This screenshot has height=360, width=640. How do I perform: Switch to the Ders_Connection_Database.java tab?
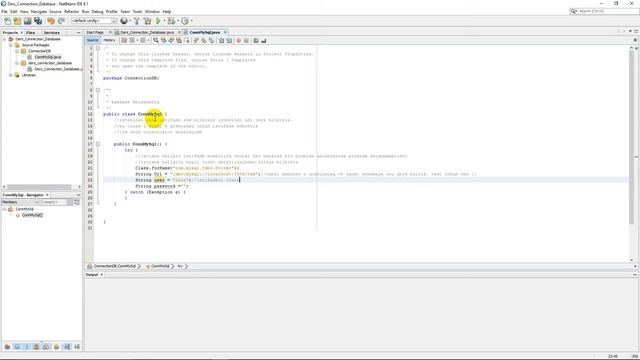pyautogui.click(x=147, y=32)
